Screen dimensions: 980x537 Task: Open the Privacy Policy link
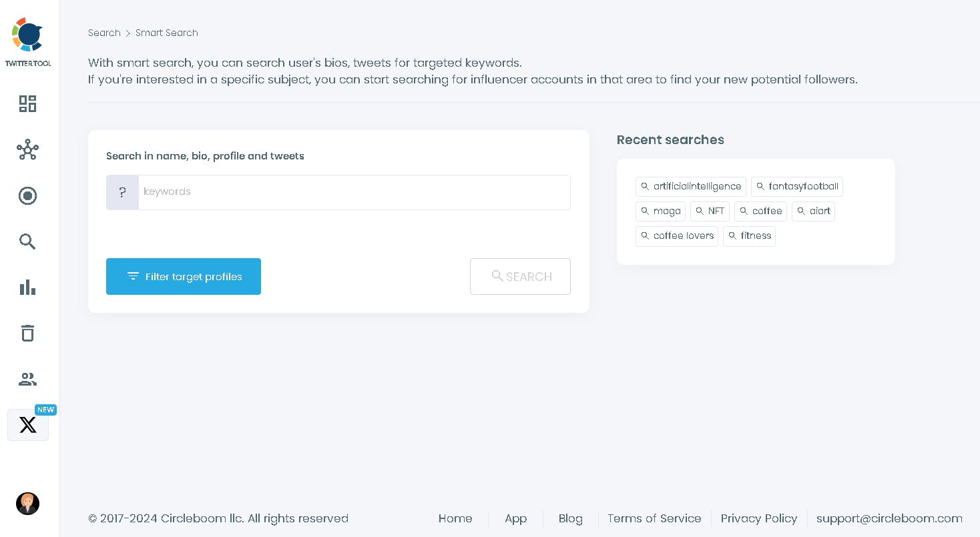[759, 518]
